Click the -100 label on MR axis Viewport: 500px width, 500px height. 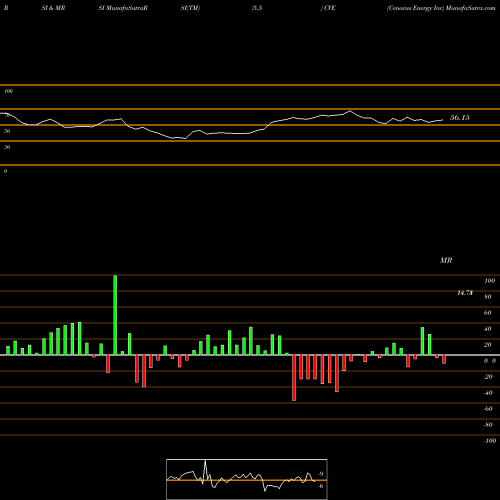[490, 441]
